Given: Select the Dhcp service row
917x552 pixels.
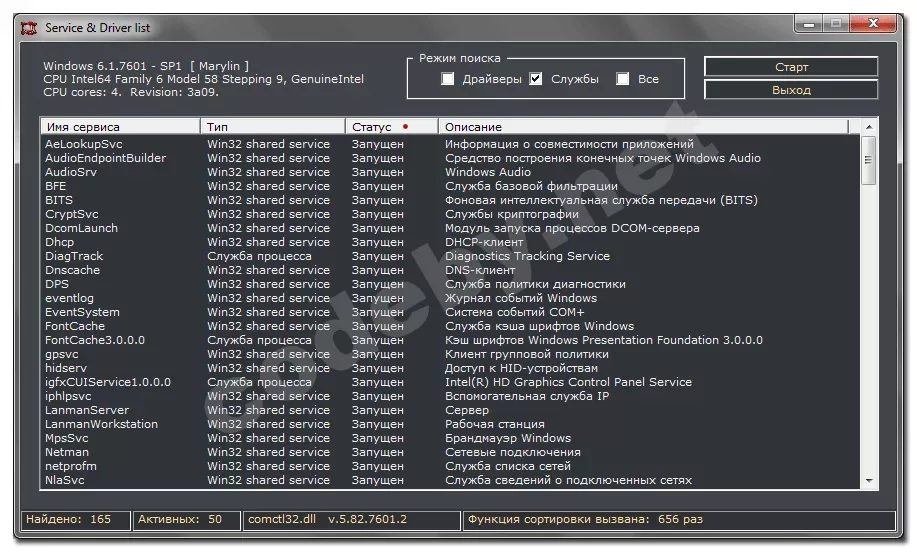Looking at the screenshot, I should coord(450,242).
